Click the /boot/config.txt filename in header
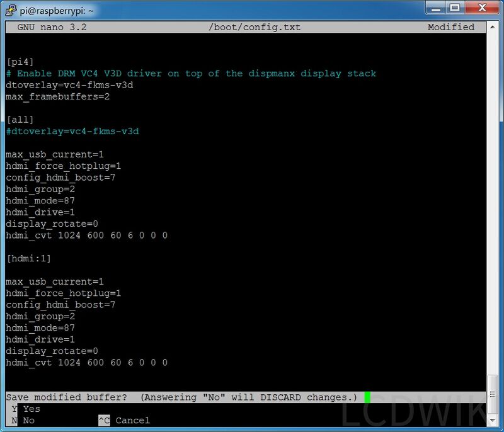Screen dimensions: 504x432 click(254, 27)
